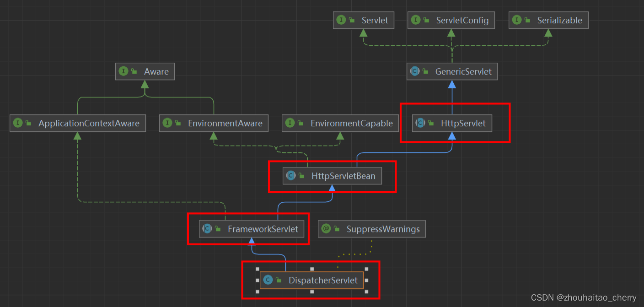Click the class icon on HttpServletBean

click(x=291, y=176)
